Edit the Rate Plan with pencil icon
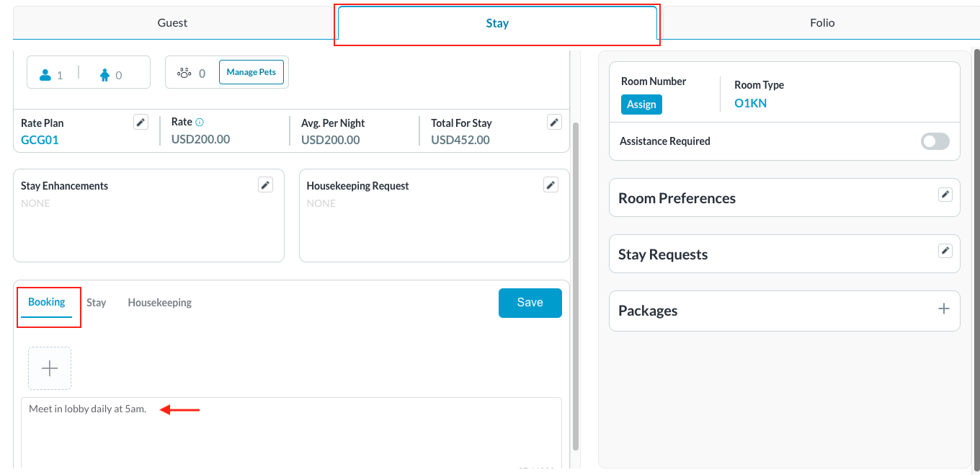This screenshot has height=475, width=980. pos(141,123)
